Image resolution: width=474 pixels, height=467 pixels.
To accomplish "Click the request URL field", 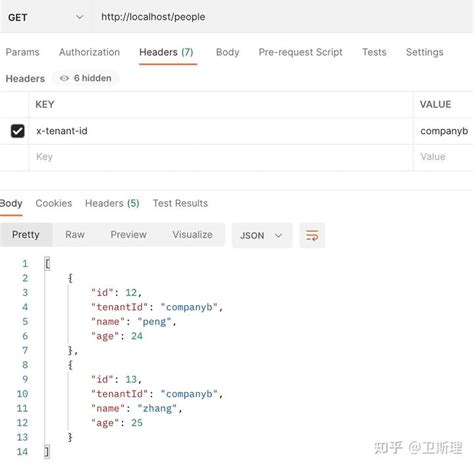I will pos(283,17).
